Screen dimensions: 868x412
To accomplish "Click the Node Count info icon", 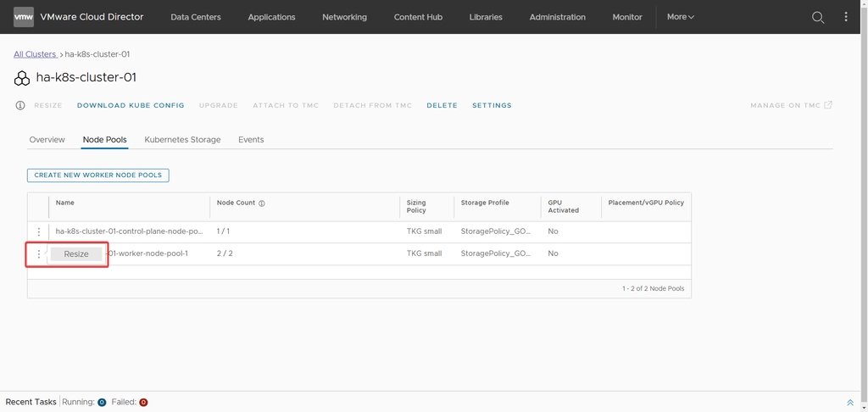I will (x=262, y=203).
